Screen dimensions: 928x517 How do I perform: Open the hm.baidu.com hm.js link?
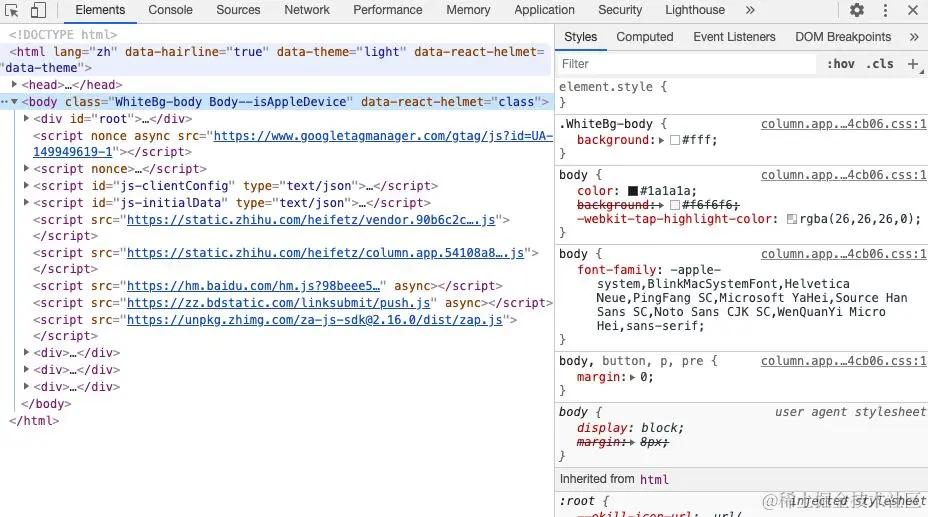(253, 286)
